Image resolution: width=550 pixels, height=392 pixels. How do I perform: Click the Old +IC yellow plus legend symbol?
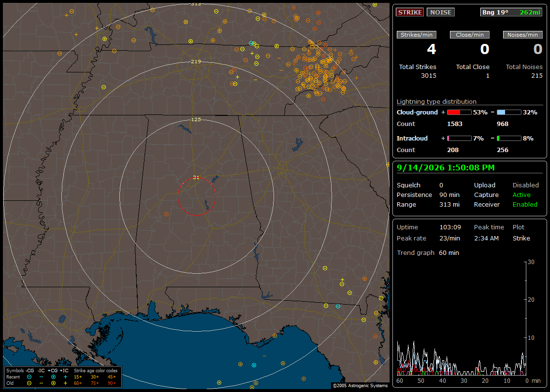(65, 383)
